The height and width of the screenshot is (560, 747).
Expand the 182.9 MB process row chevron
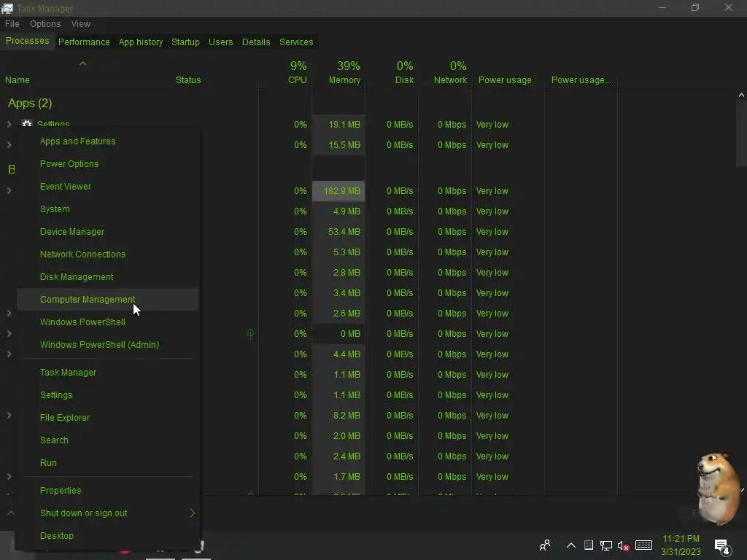9,191
